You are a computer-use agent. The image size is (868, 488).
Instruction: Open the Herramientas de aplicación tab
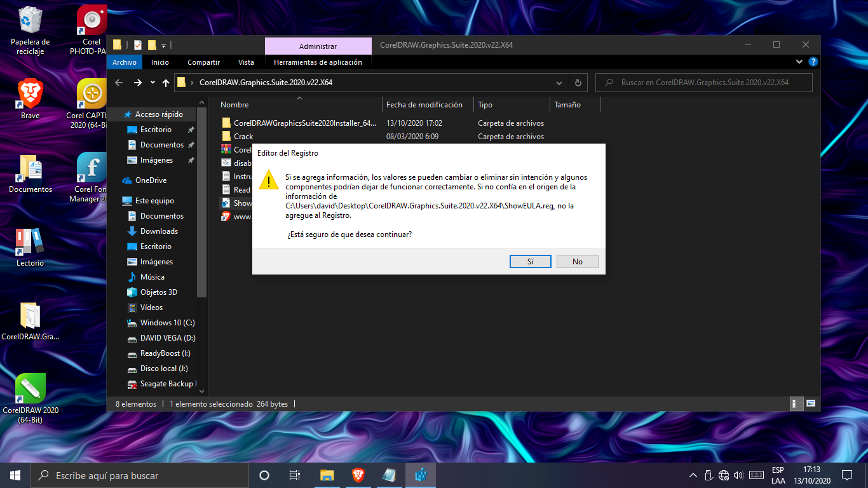(318, 62)
